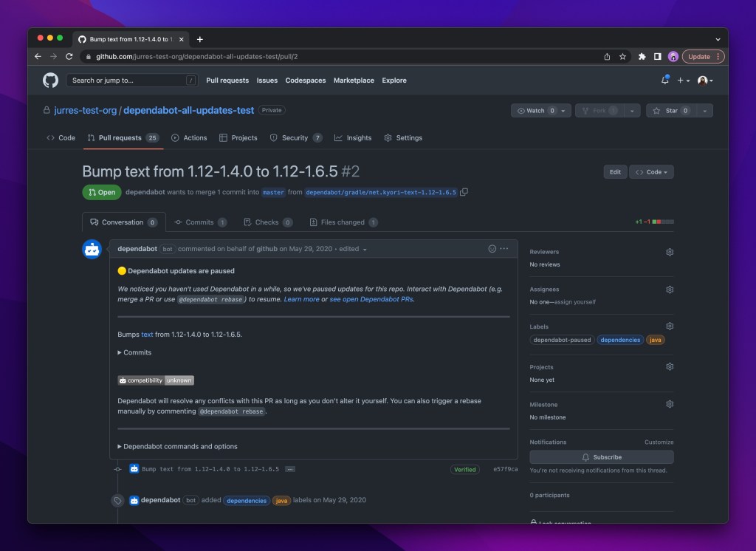
Task: Open the notifications bell icon
Action: 664,81
